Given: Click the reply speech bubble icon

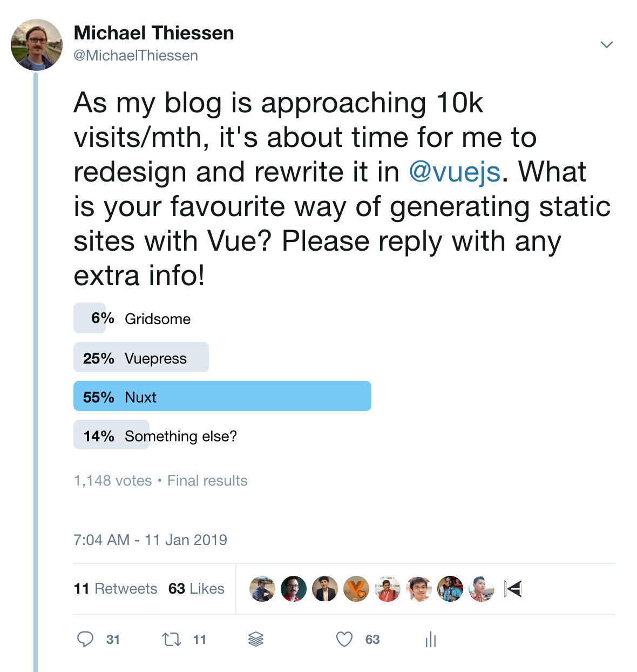Looking at the screenshot, I should (85, 640).
